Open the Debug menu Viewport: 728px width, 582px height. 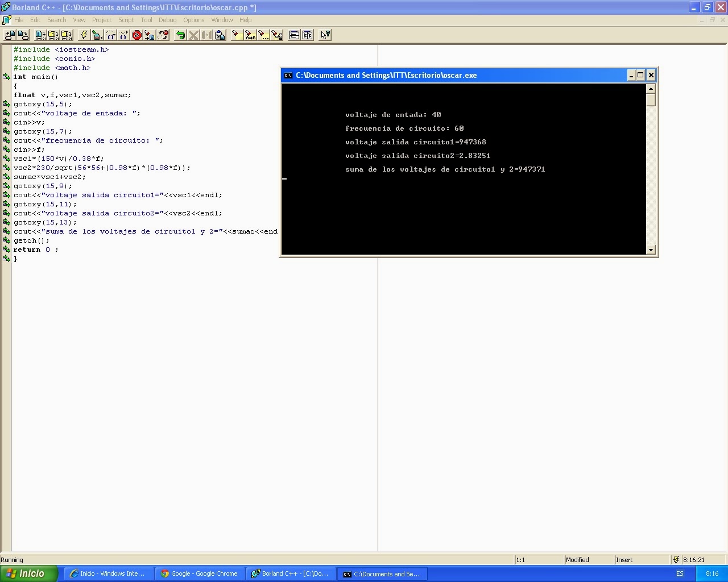167,20
